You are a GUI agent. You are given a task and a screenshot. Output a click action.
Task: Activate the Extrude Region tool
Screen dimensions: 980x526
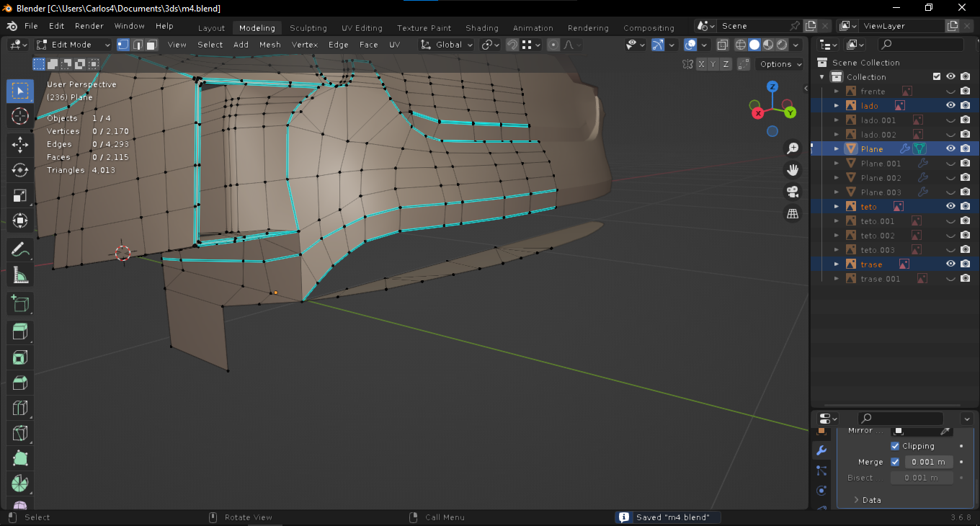point(20,331)
